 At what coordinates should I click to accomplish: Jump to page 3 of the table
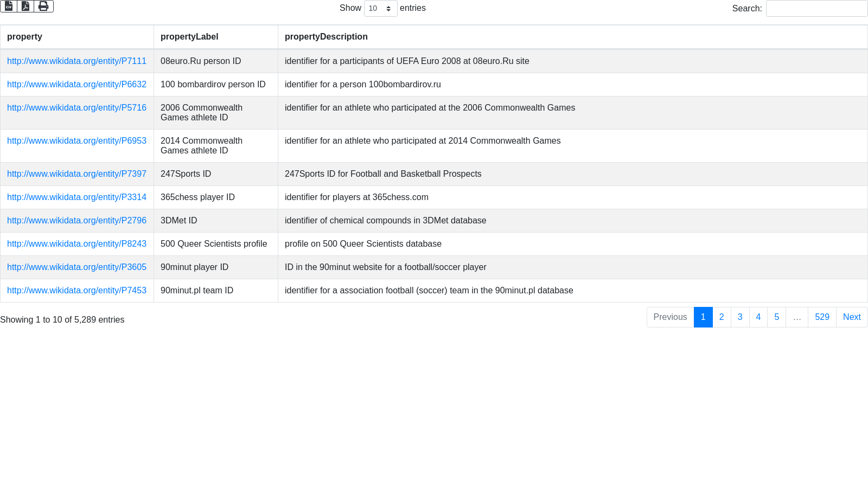(x=740, y=317)
